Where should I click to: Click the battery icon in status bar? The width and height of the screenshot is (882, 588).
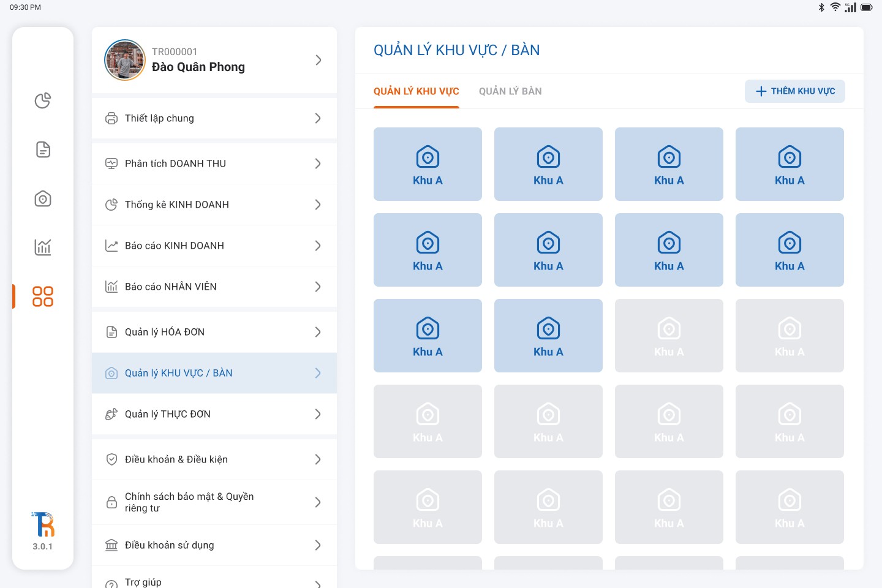click(x=867, y=7)
